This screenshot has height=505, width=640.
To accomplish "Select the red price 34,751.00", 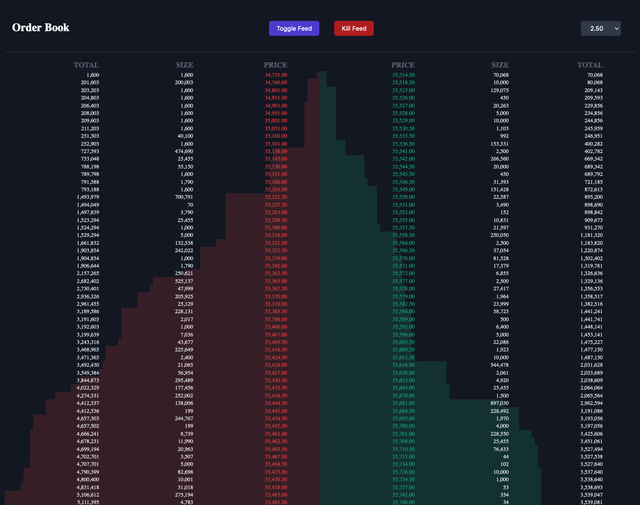I will (276, 75).
